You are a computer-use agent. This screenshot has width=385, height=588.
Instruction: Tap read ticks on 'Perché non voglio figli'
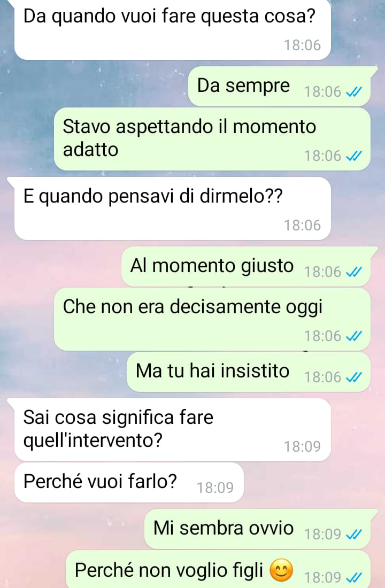click(354, 577)
